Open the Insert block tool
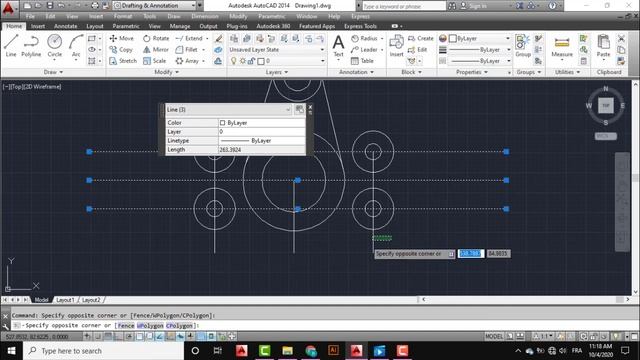 coord(396,46)
